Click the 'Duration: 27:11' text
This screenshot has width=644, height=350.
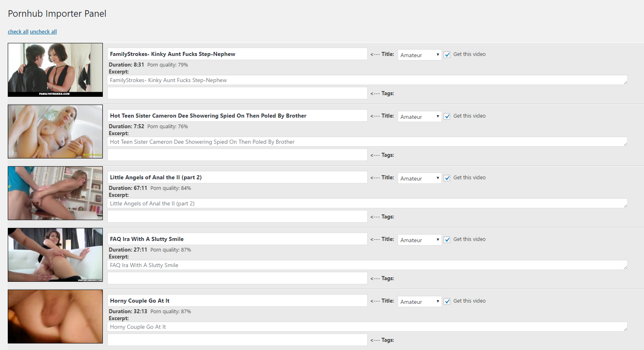[128, 250]
